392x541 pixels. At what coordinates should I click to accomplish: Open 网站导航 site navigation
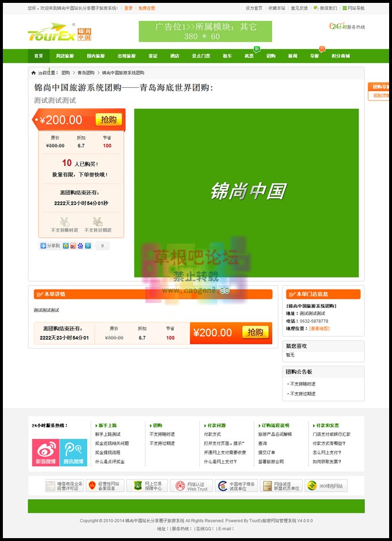pos(353,8)
